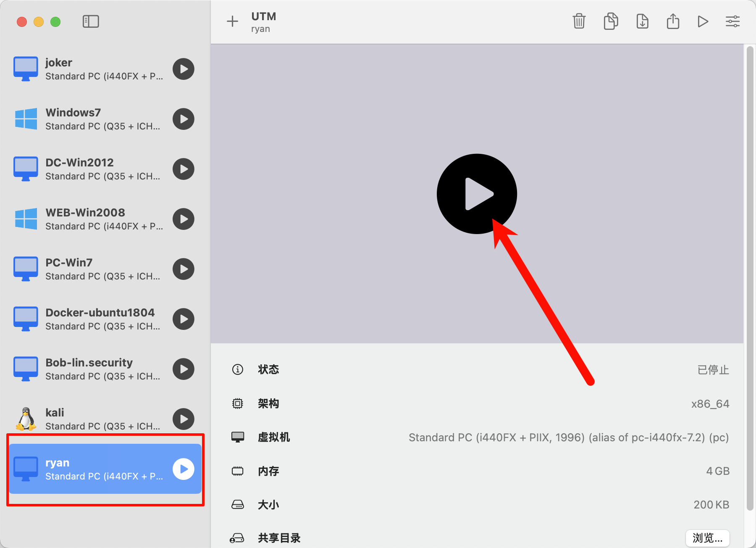Select the DC-Win2012 VM entry
Image resolution: width=756 pixels, height=548 pixels.
pos(105,169)
